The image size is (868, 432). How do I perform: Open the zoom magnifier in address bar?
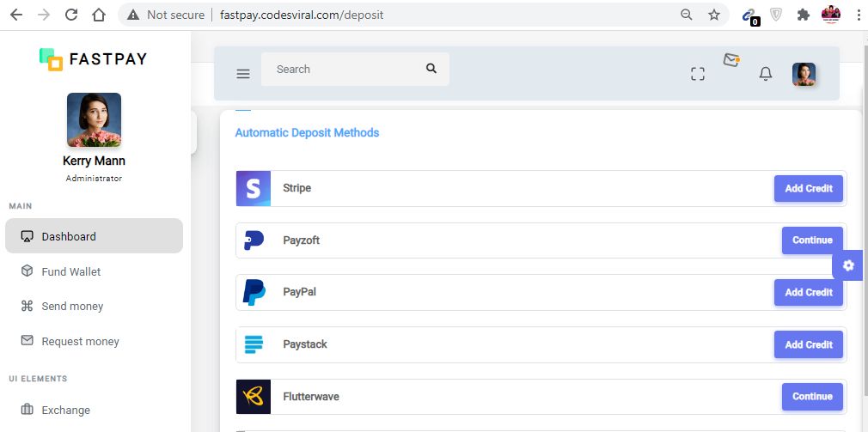point(687,15)
